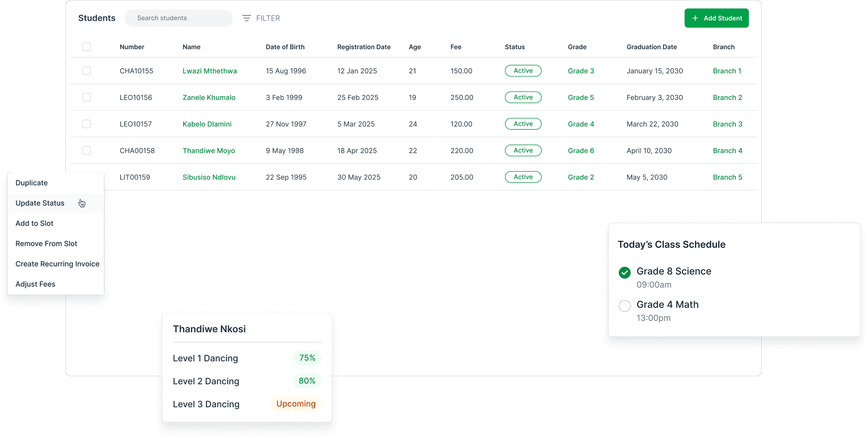
Task: Select checkbox beside student LEO10157
Action: point(86,124)
